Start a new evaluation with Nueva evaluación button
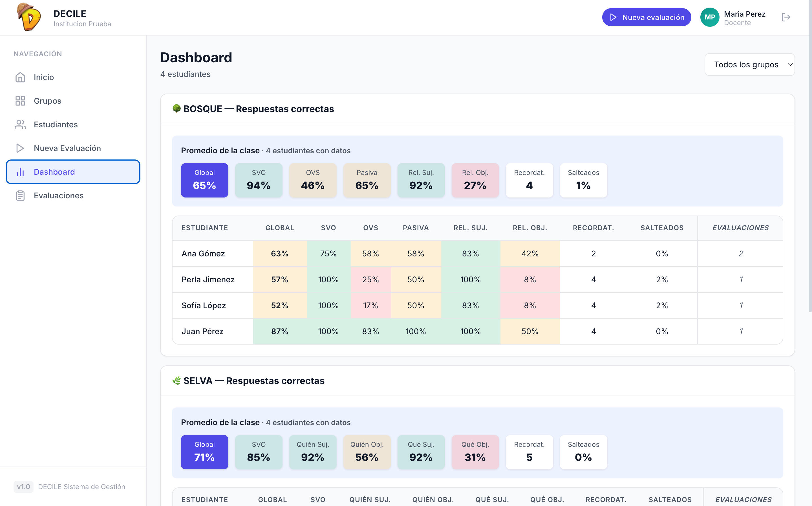Screen dimensions: 812x506 point(646,17)
